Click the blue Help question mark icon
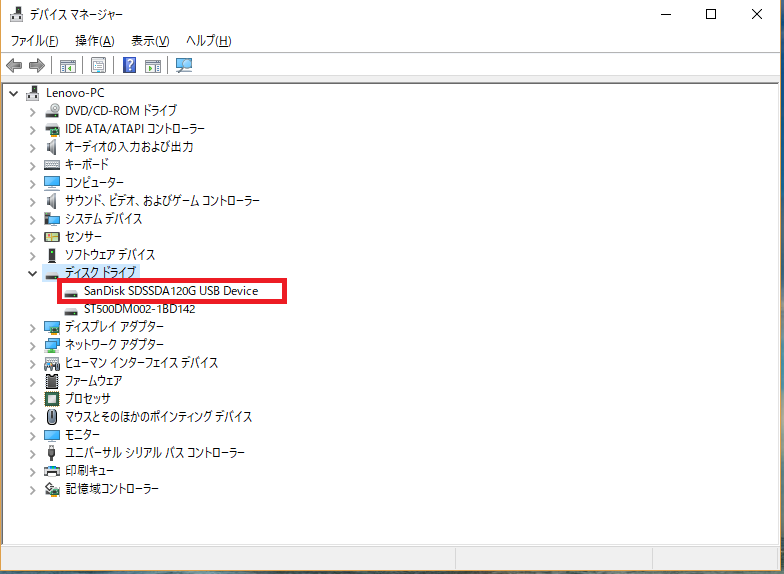This screenshot has width=784, height=574. (129, 65)
